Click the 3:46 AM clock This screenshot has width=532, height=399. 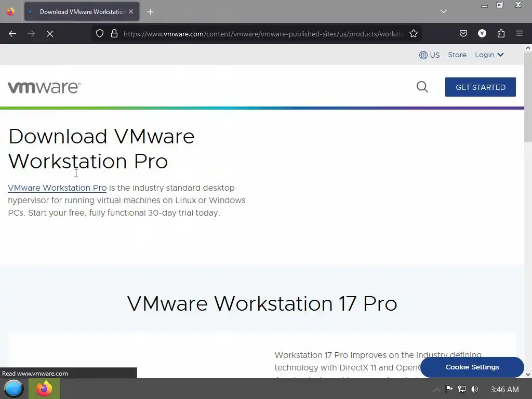point(504,390)
